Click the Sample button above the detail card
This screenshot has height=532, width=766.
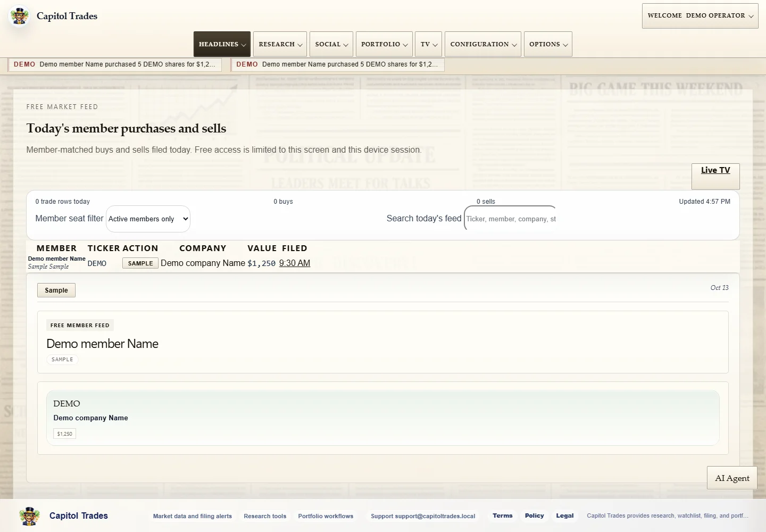click(x=56, y=290)
